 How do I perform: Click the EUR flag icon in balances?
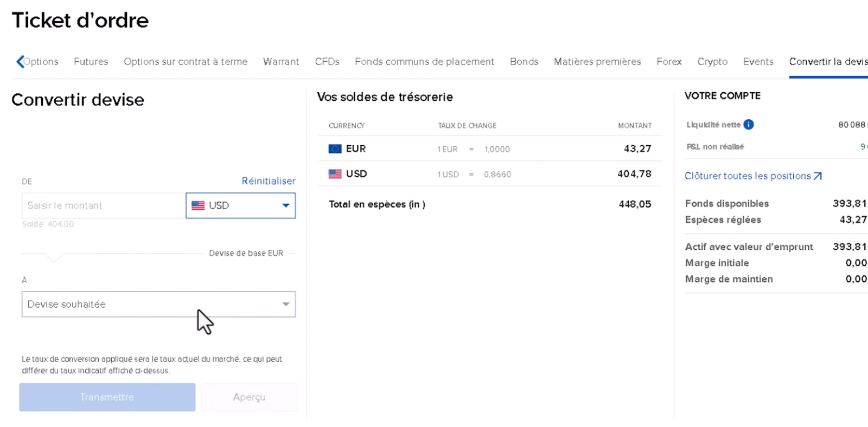pyautogui.click(x=335, y=149)
